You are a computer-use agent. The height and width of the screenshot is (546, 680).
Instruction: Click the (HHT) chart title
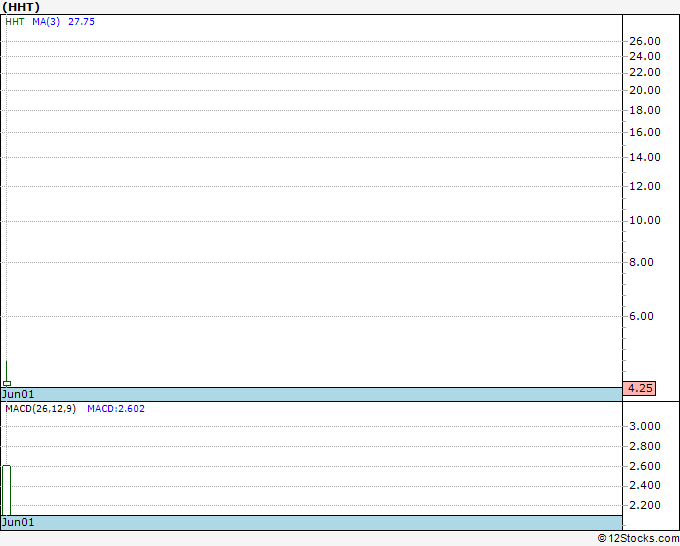(21, 7)
